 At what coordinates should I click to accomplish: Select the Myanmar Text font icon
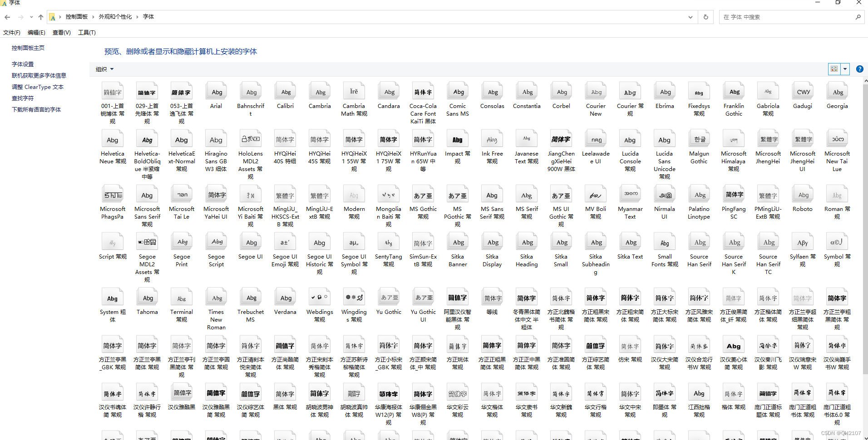click(630, 195)
